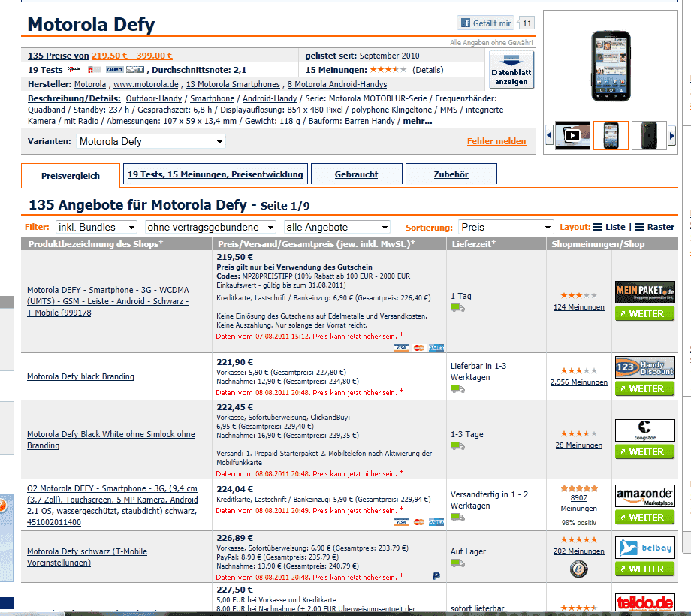Click the delivery truck icon under '1-3 Tage'

click(x=457, y=446)
